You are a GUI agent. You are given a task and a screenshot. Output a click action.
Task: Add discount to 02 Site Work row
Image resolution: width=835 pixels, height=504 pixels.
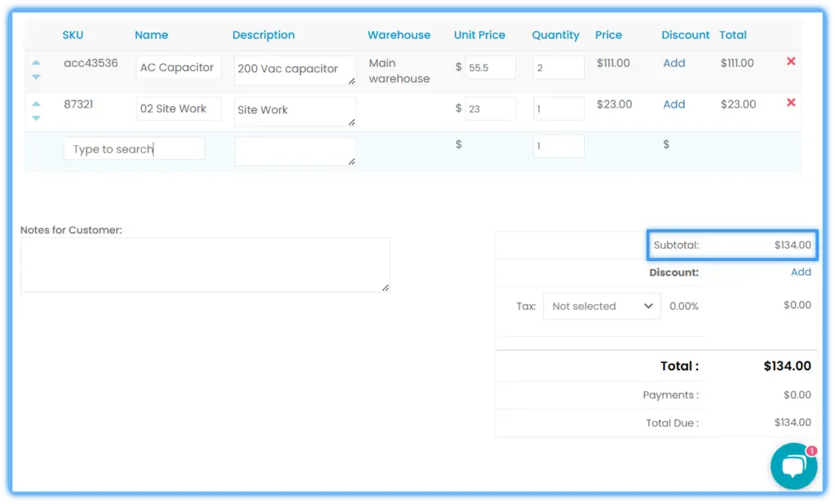[x=674, y=104]
